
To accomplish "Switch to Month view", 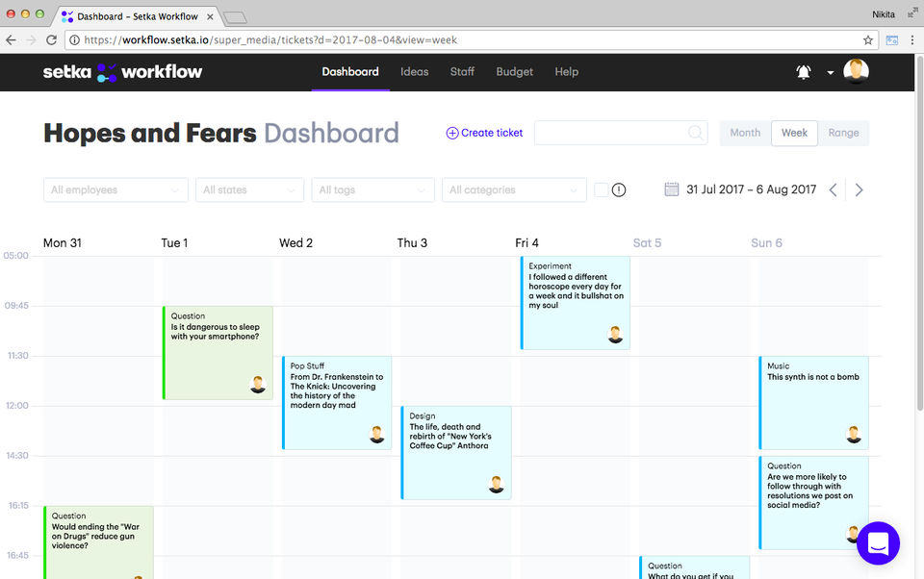I will click(745, 133).
